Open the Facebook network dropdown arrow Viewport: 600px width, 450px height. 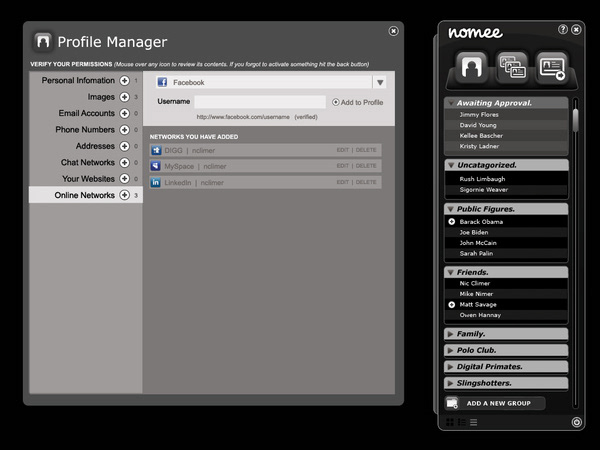(x=380, y=82)
